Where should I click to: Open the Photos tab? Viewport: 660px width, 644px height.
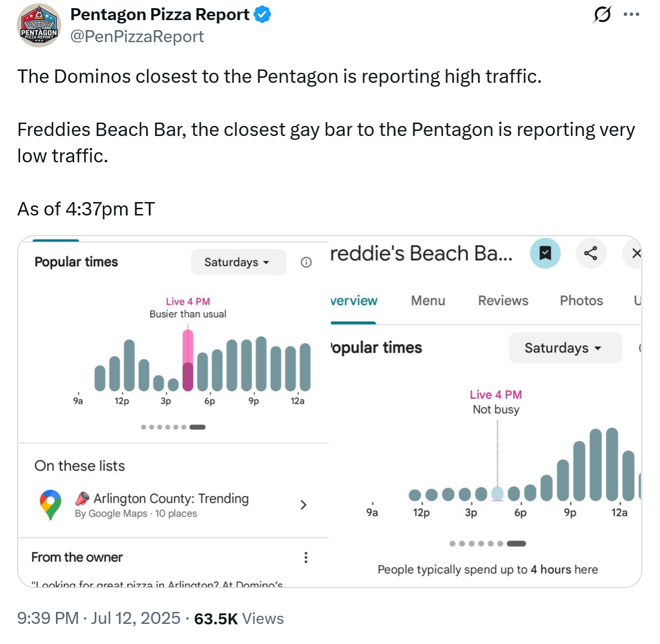(582, 301)
